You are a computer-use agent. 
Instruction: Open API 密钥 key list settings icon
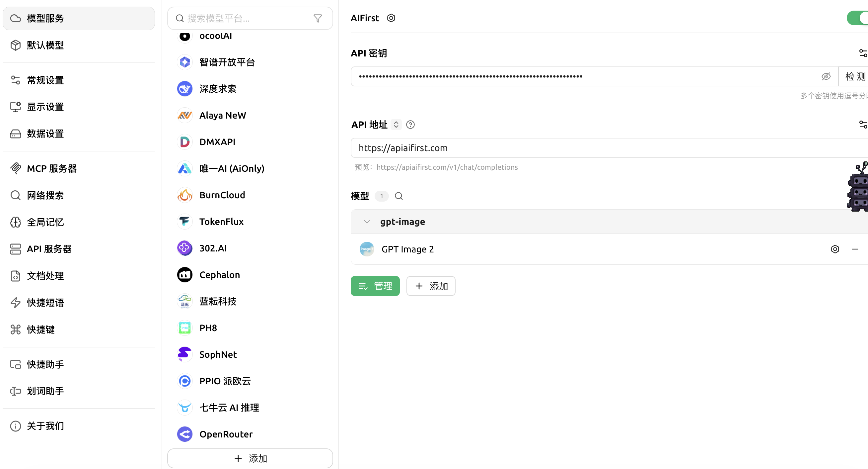coord(863,53)
